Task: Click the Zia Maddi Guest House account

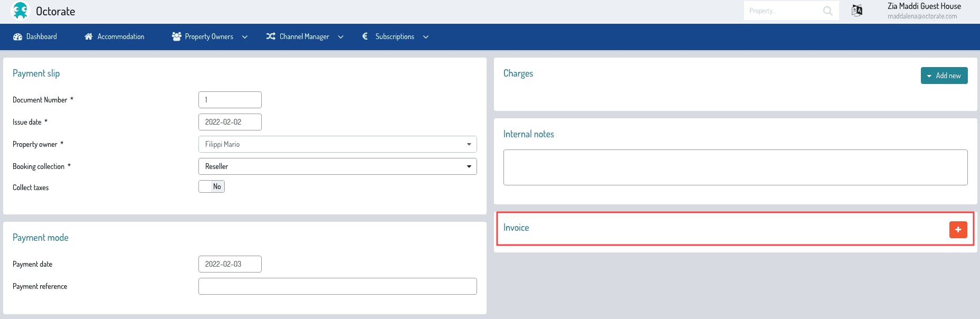Action: tap(924, 11)
